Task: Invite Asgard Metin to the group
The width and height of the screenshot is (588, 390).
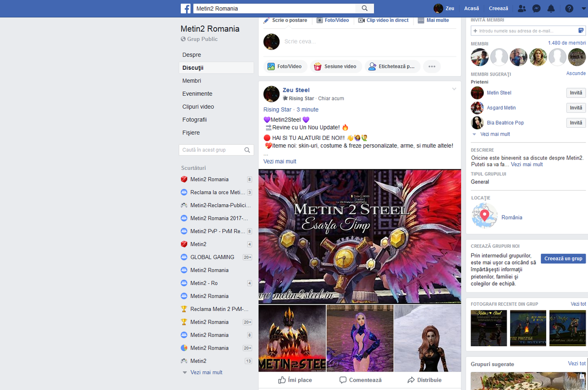Action: click(576, 108)
